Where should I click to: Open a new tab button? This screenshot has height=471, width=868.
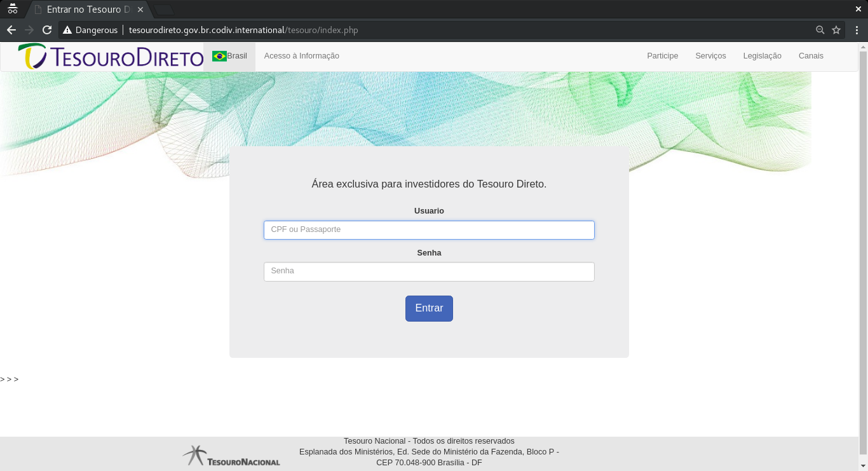(x=164, y=10)
